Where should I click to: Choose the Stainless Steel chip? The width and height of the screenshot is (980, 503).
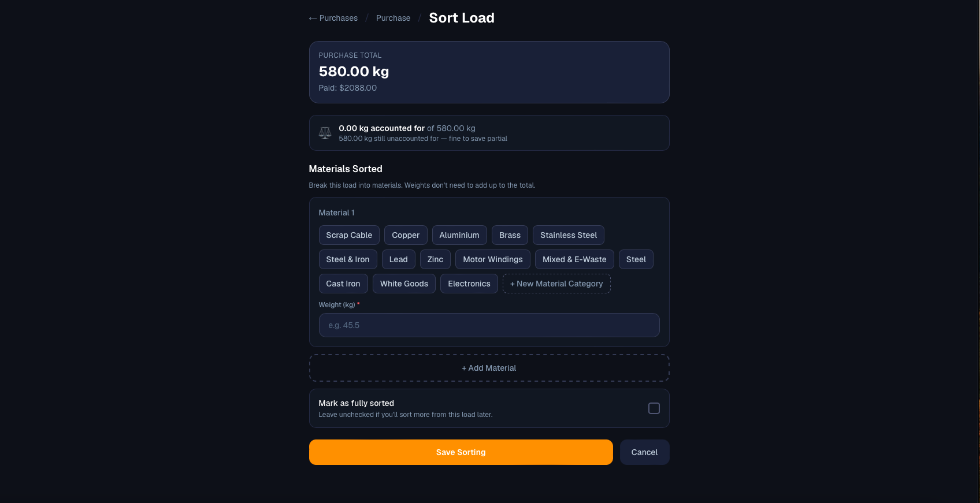point(569,235)
